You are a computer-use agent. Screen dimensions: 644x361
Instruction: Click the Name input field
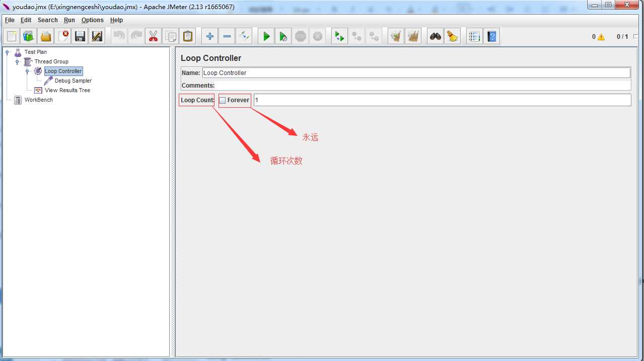(x=416, y=73)
